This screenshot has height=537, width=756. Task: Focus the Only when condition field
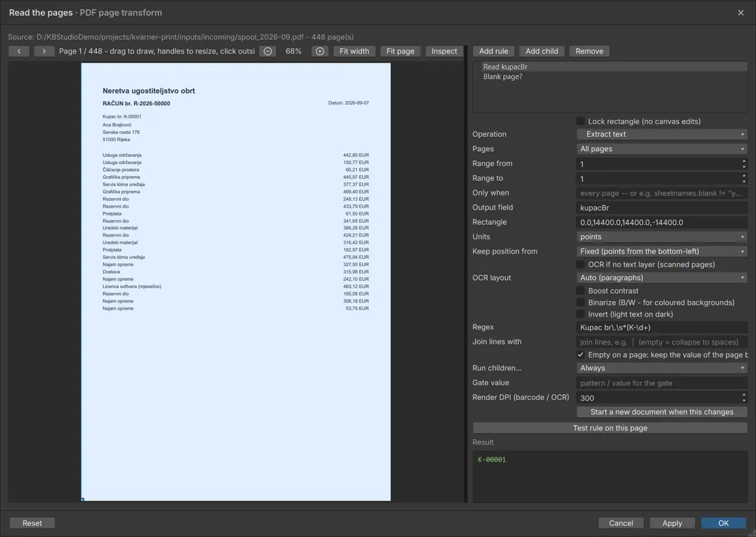662,193
